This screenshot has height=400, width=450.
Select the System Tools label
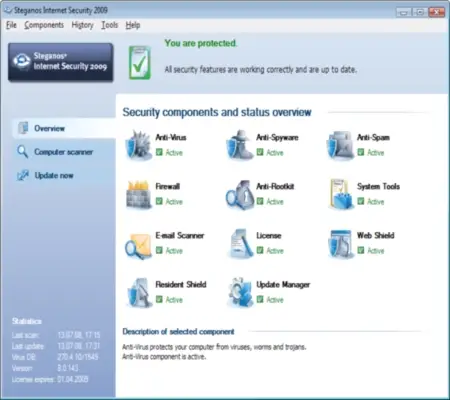click(x=378, y=186)
